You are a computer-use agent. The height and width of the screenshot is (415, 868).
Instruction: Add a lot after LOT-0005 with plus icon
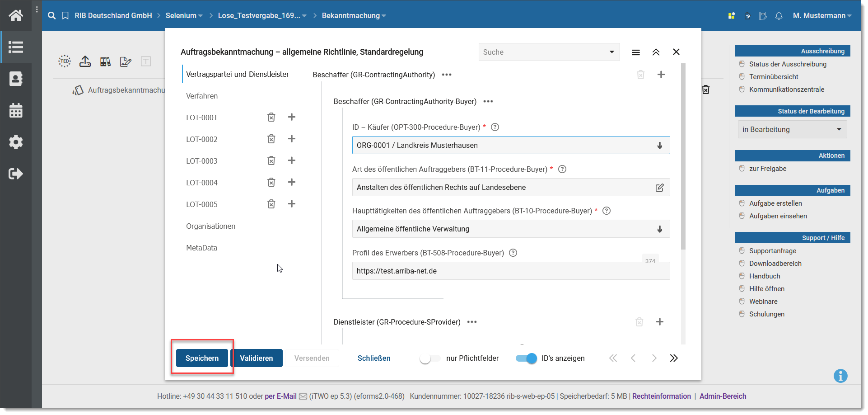tap(292, 204)
